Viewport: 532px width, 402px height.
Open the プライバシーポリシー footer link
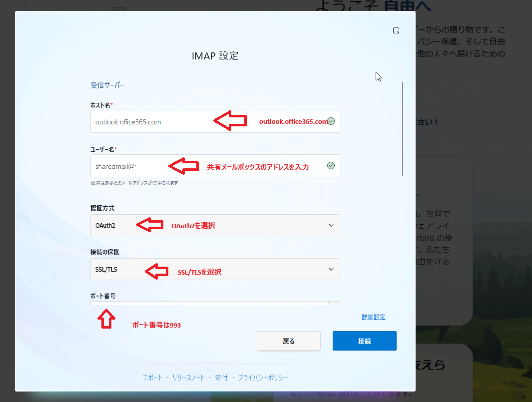263,378
